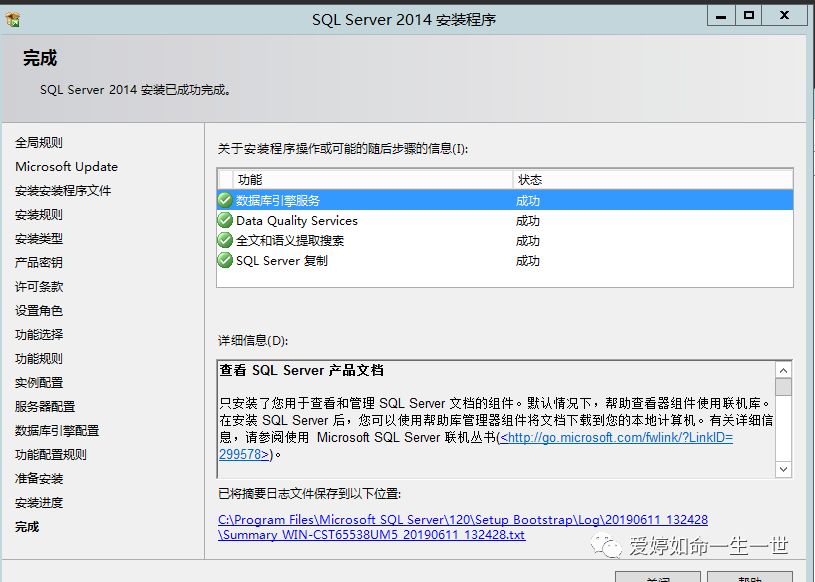
Task: Click the 数据库引擎配置 step in sidebar
Action: (x=57, y=430)
